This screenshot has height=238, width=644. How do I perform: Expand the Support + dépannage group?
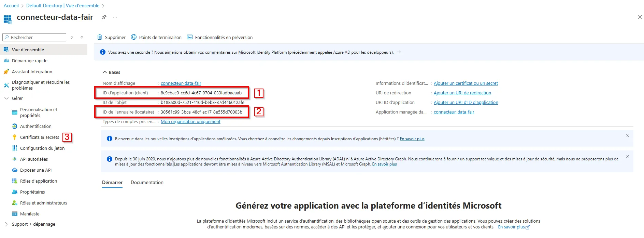click(6, 224)
